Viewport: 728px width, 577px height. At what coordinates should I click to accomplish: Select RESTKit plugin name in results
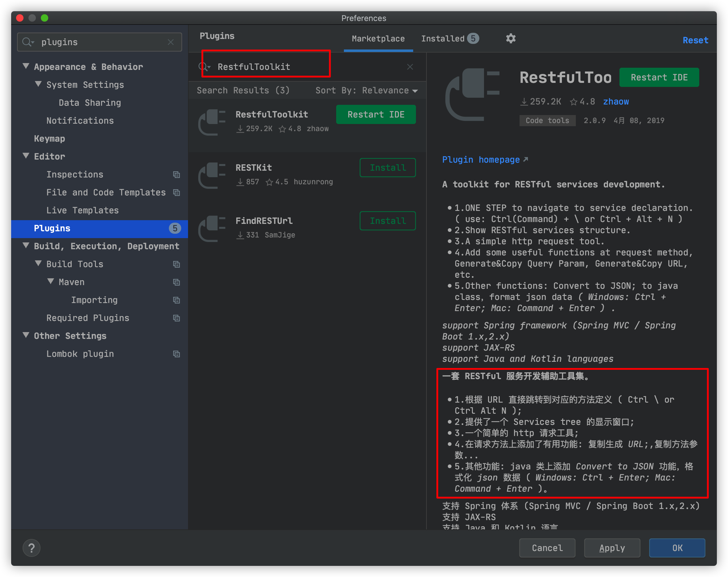[x=254, y=168]
